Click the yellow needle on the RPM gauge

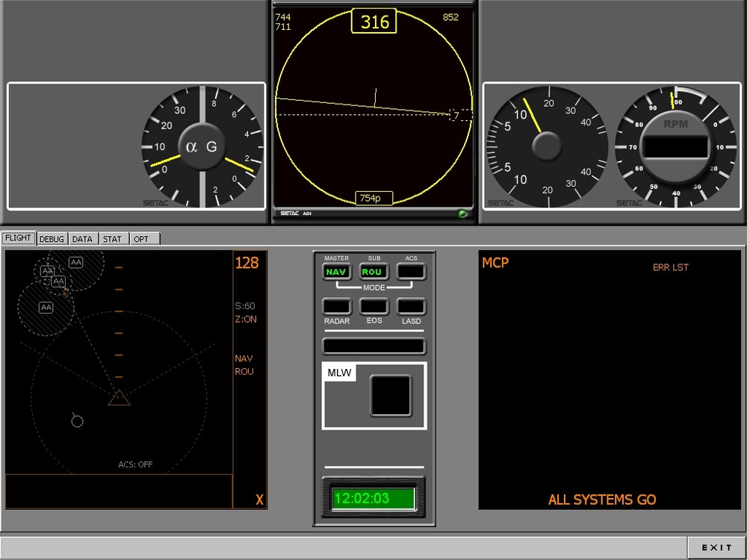(672, 101)
